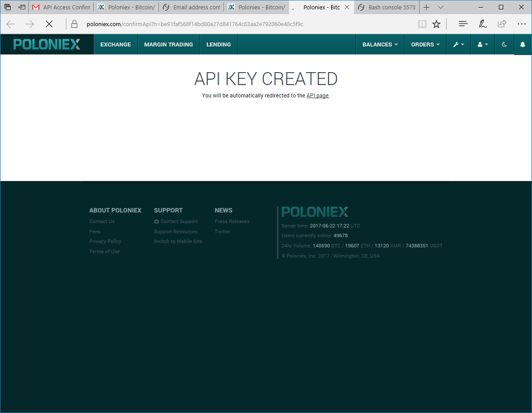Image resolution: width=532 pixels, height=413 pixels.
Task: Open Reading view icon
Action: tap(422, 24)
